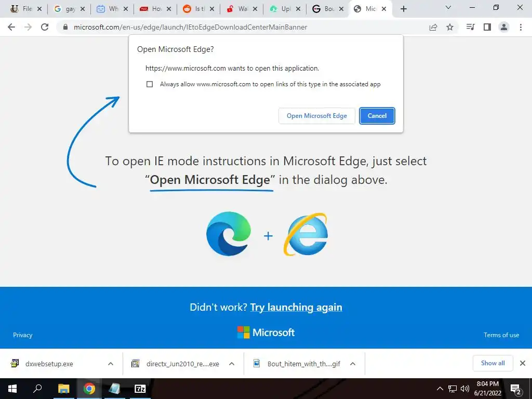Open the Windows Start menu
The width and height of the screenshot is (532, 399).
click(x=12, y=389)
